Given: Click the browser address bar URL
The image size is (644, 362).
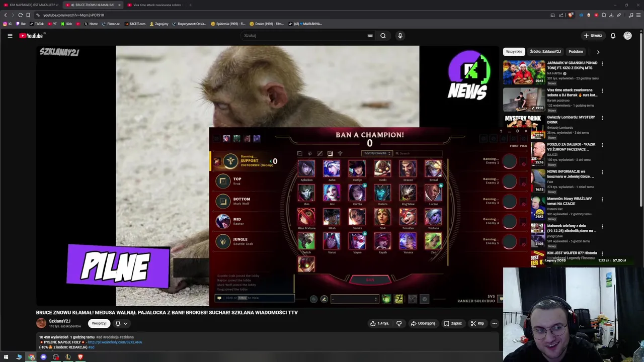Looking at the screenshot, I should coord(73,15).
